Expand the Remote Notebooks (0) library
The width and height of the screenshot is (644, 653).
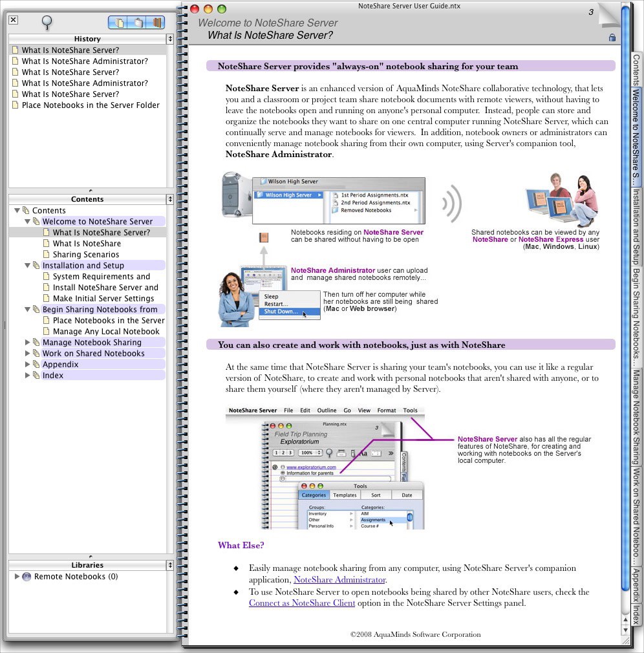pos(17,576)
